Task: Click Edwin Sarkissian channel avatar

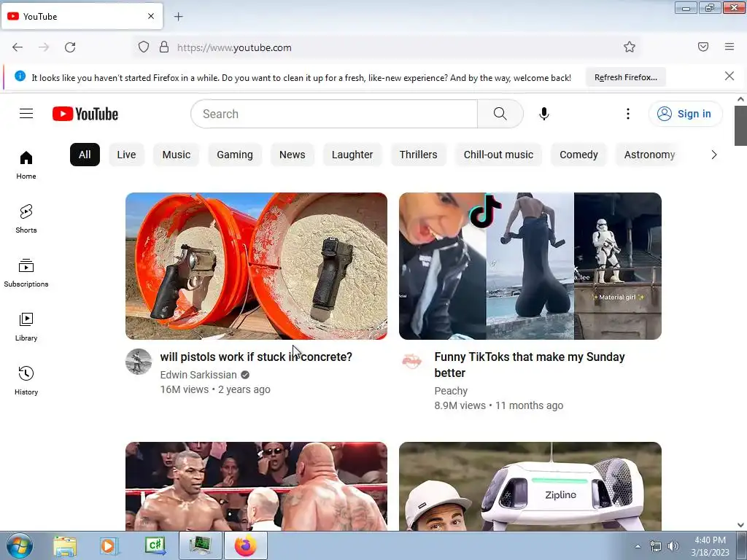Action: (x=139, y=362)
